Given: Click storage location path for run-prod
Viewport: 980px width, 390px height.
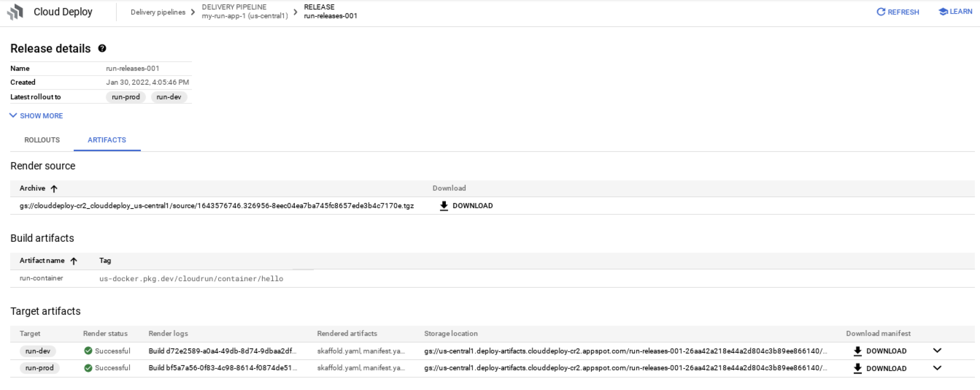Looking at the screenshot, I should (x=625, y=368).
